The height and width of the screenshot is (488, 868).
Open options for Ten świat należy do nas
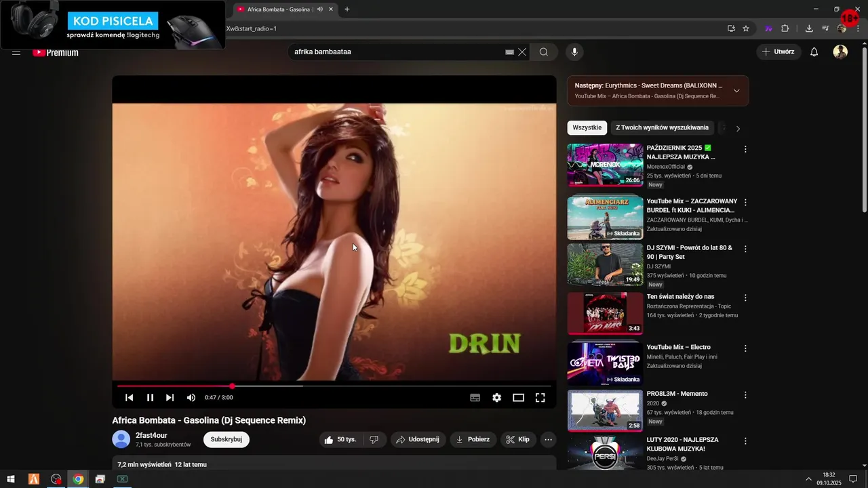pyautogui.click(x=745, y=298)
